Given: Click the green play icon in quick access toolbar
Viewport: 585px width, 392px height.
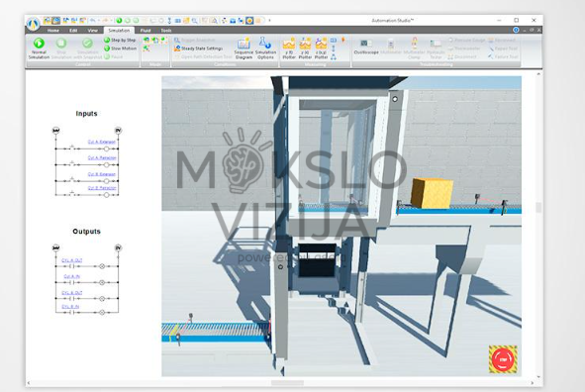Looking at the screenshot, I should (x=119, y=21).
